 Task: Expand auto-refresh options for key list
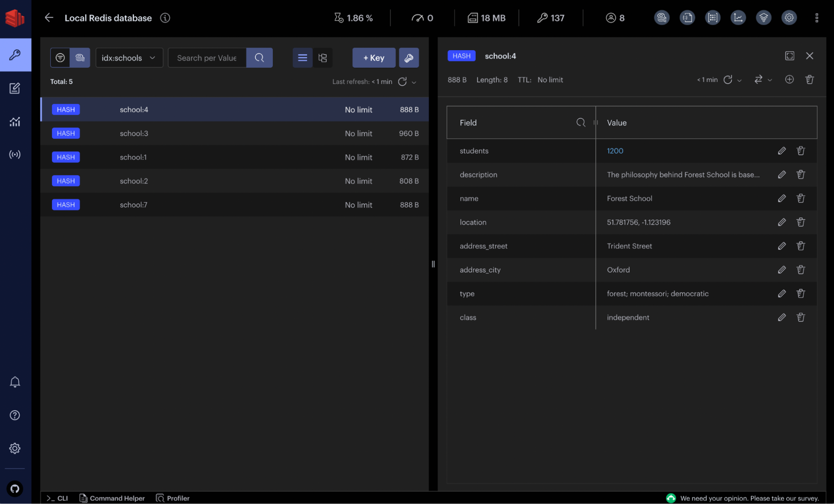coord(414,82)
